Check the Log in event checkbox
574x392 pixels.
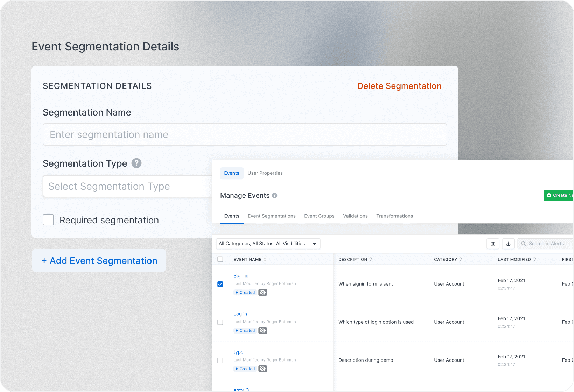pyautogui.click(x=220, y=322)
